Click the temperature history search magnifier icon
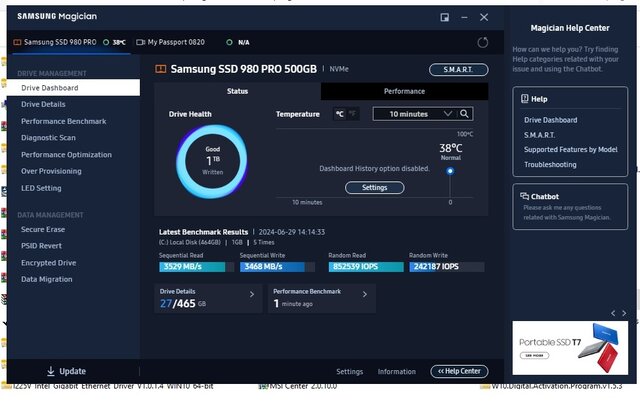 pyautogui.click(x=464, y=114)
